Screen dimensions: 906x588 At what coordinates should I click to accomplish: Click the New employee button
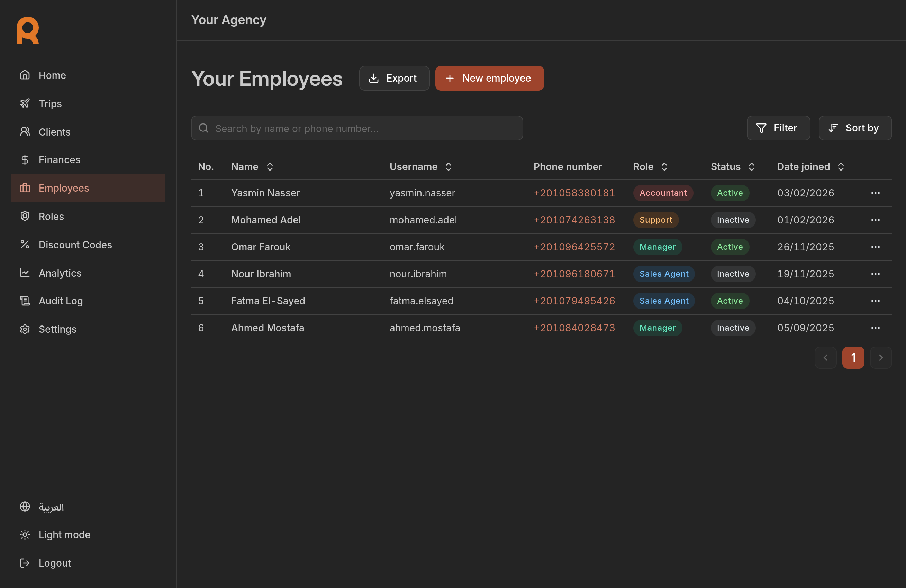coord(489,78)
